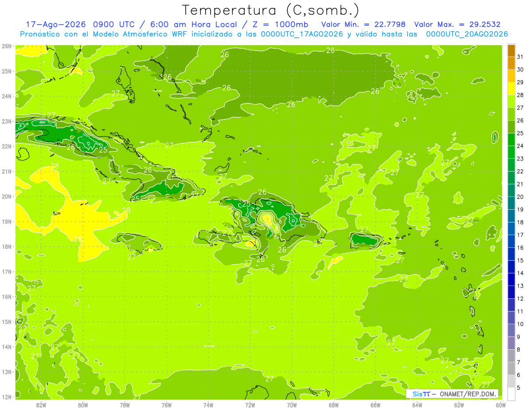Click the legend value '18'
The width and height of the screenshot is (532, 411).
[520, 222]
